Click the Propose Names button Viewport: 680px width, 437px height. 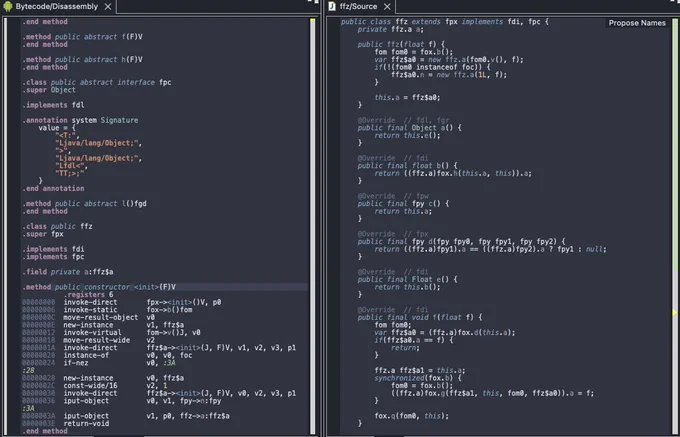pyautogui.click(x=637, y=23)
